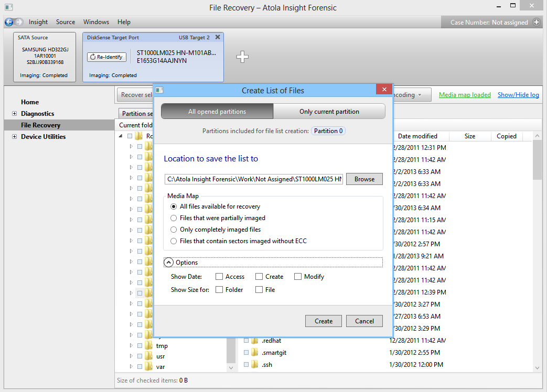Select All opened partitions tab
The height and width of the screenshot is (392, 547).
coord(217,112)
